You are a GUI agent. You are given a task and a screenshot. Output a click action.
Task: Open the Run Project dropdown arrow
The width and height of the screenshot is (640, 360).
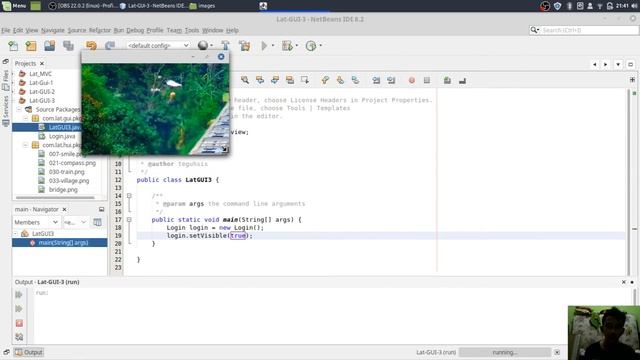[273, 45]
